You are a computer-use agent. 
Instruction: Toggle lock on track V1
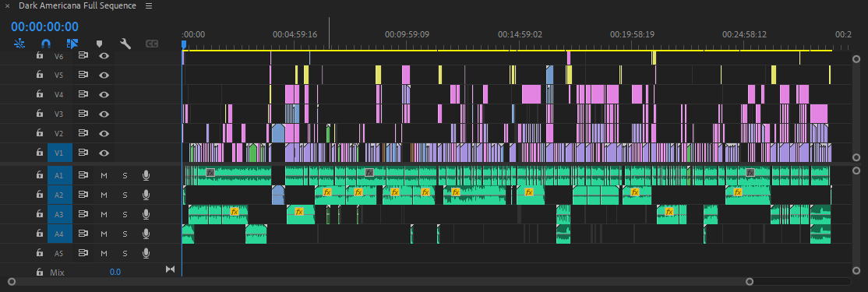point(39,152)
